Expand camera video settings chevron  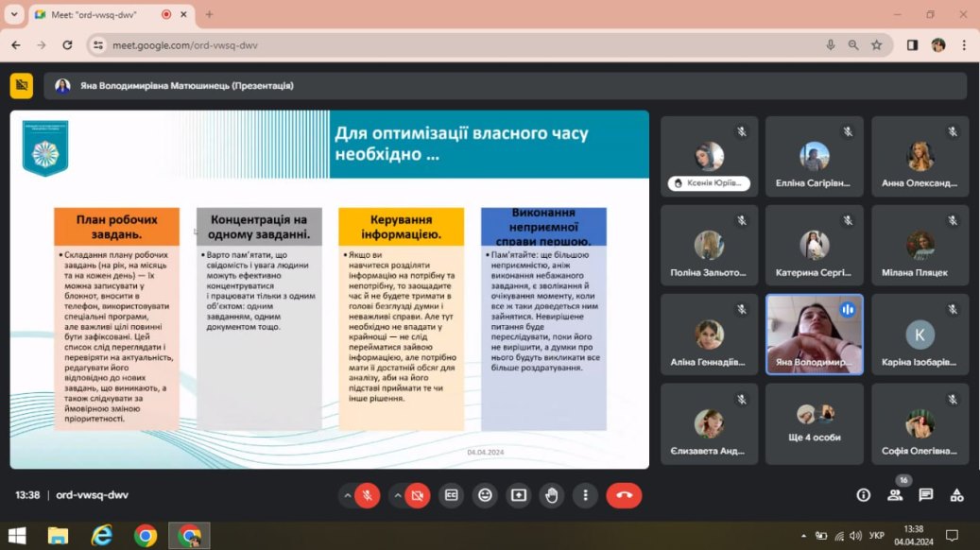click(397, 495)
